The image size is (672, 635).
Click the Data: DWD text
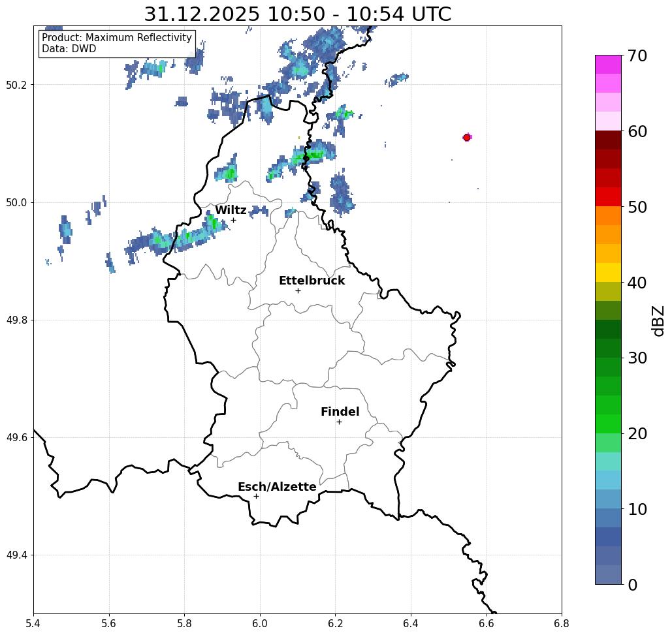click(x=69, y=49)
